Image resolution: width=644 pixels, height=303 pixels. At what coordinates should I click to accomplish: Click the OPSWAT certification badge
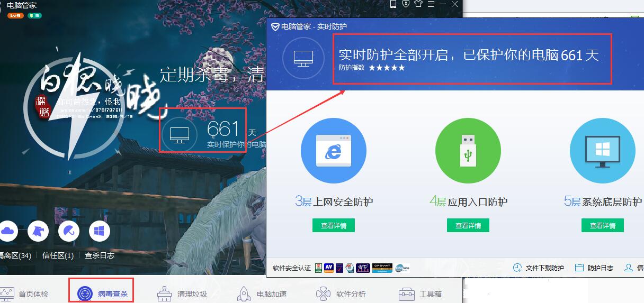point(382,268)
